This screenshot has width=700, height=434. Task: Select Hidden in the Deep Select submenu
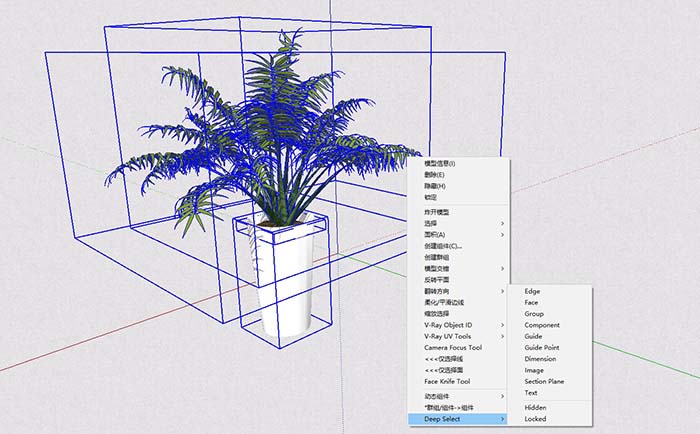tap(536, 408)
